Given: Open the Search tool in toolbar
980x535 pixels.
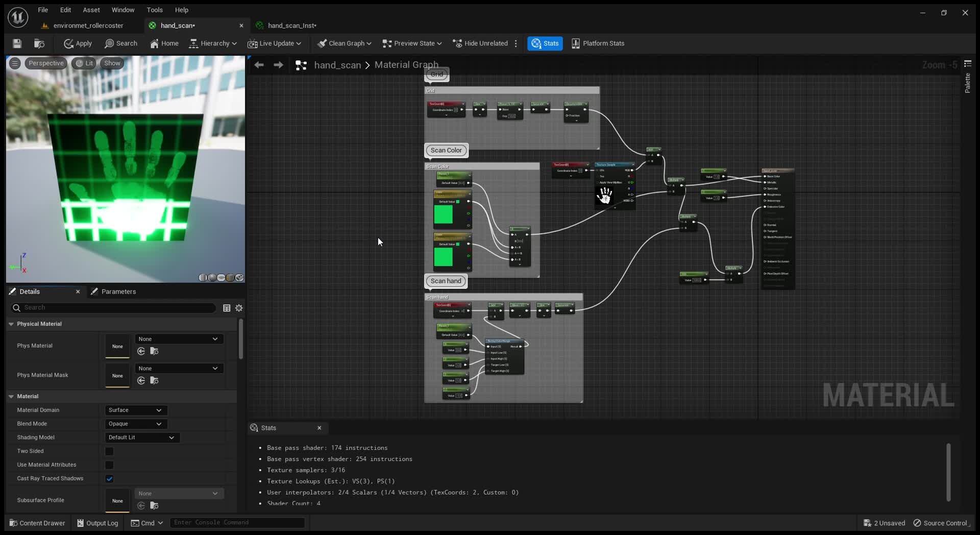Looking at the screenshot, I should point(121,43).
